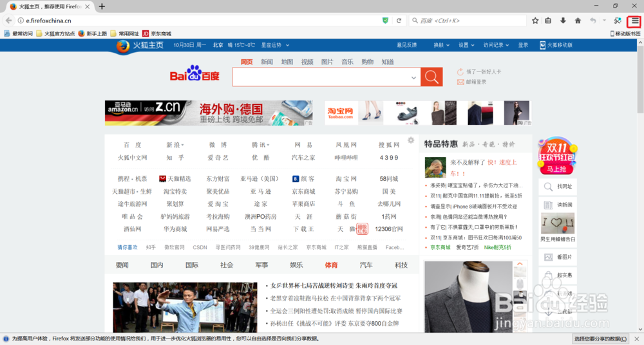644x345 pixels.
Task: Open the undo-close-tab history dropdown arrow
Action: [x=604, y=21]
